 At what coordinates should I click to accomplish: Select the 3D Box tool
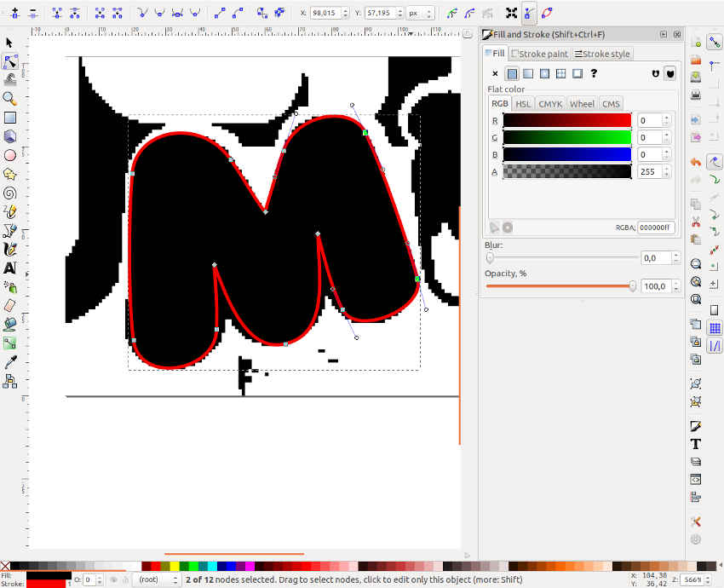click(9, 136)
